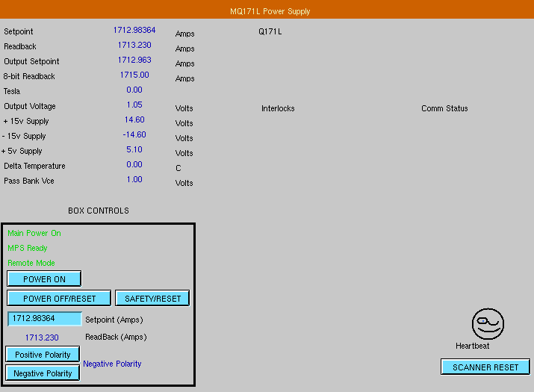The image size is (534, 392).
Task: Click the Pass Bank Vce label
Action: (x=29, y=181)
